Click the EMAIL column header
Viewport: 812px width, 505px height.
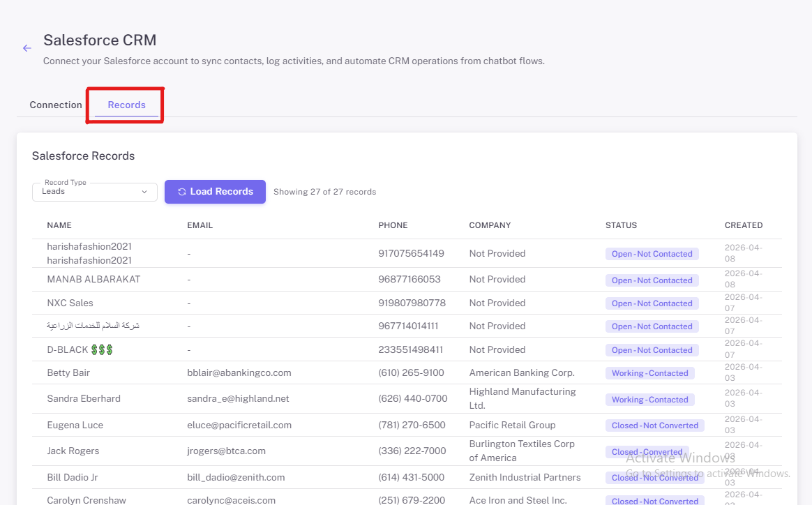(x=200, y=225)
